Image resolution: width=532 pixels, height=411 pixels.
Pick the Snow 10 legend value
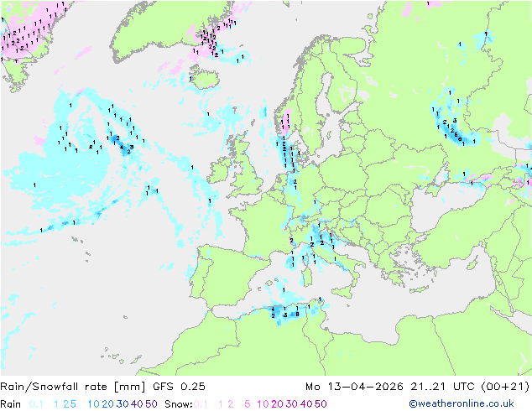263,404
